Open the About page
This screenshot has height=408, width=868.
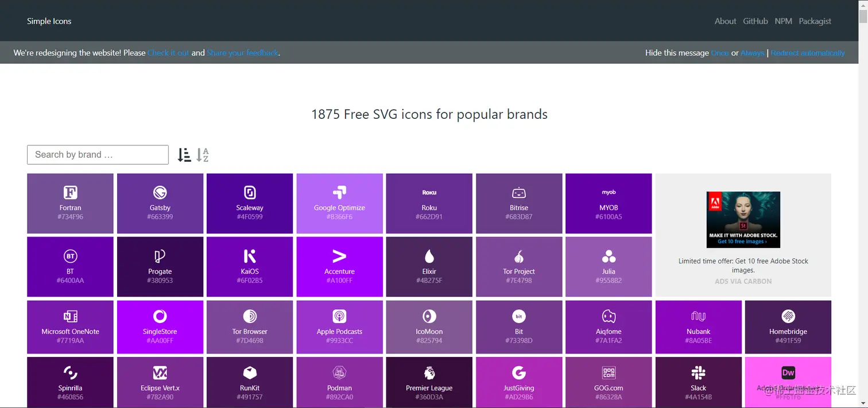point(725,21)
